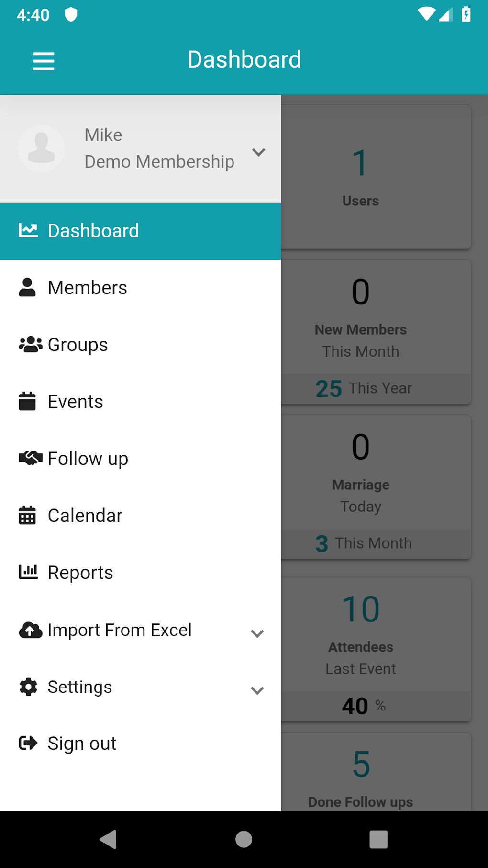Tap the Sign out label

82,744
